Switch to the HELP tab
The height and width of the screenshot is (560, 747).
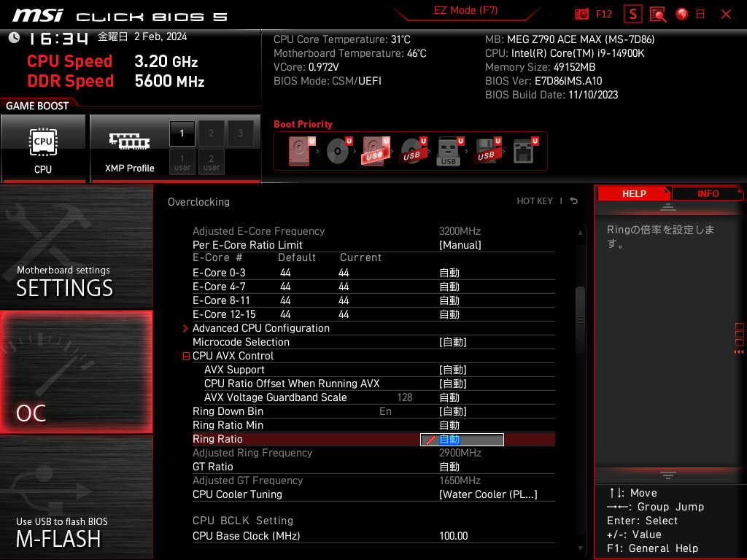[634, 194]
